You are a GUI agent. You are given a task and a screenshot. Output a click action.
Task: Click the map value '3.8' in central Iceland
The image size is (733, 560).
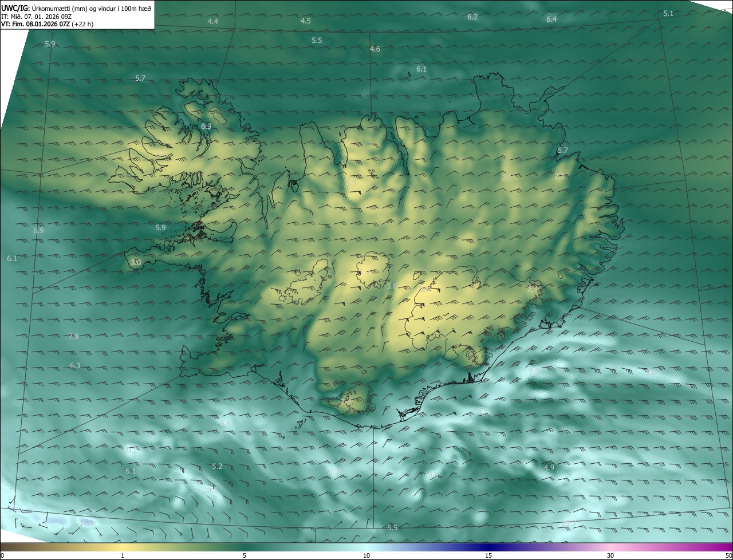click(x=392, y=286)
